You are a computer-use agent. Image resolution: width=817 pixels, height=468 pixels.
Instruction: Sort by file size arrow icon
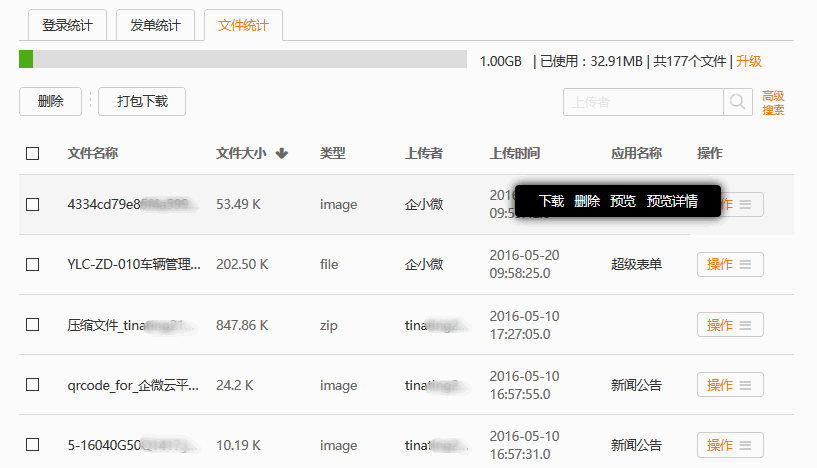[x=282, y=153]
